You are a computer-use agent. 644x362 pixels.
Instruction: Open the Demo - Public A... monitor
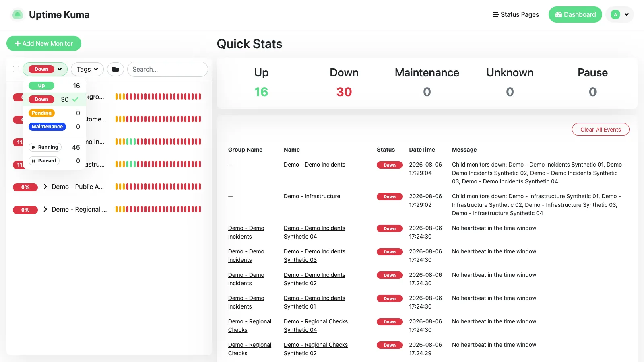[x=78, y=187]
